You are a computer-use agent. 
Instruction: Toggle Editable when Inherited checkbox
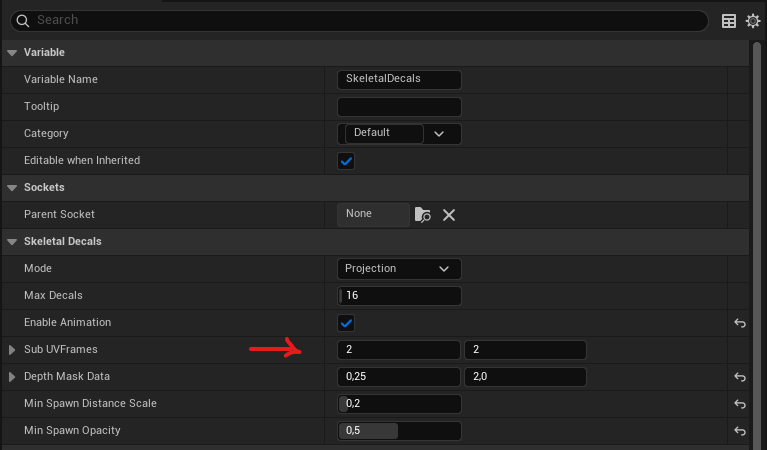[346, 161]
